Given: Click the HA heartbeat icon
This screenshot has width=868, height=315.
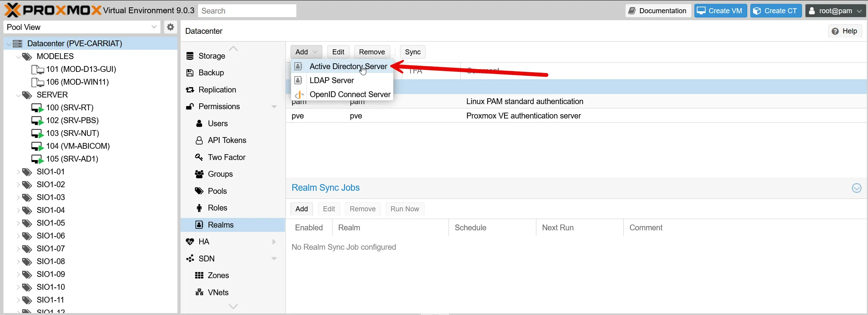Looking at the screenshot, I should coord(190,242).
